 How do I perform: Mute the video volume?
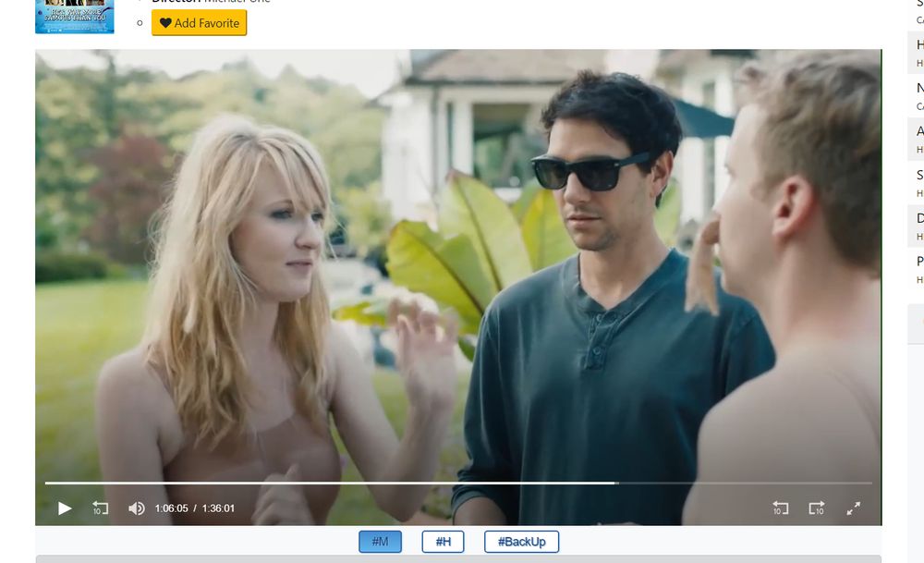click(x=136, y=508)
